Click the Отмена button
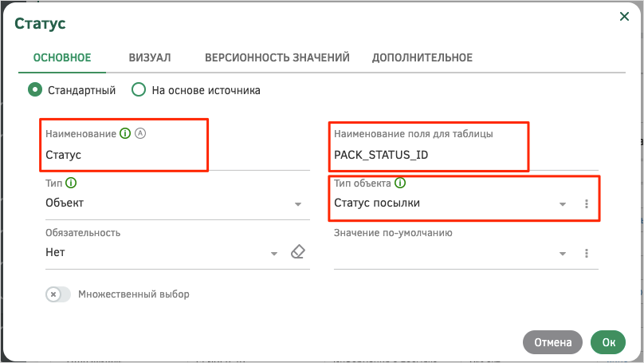Screen dimensions: 644x363 (x=552, y=342)
